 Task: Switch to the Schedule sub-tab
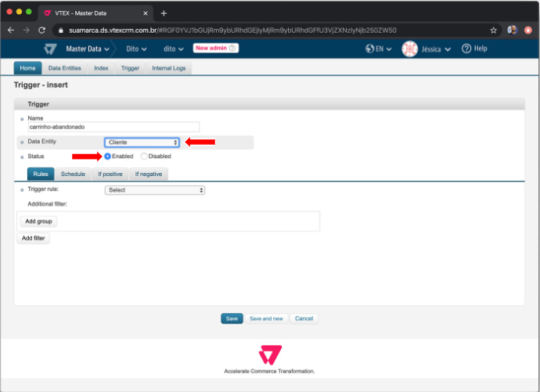click(73, 174)
